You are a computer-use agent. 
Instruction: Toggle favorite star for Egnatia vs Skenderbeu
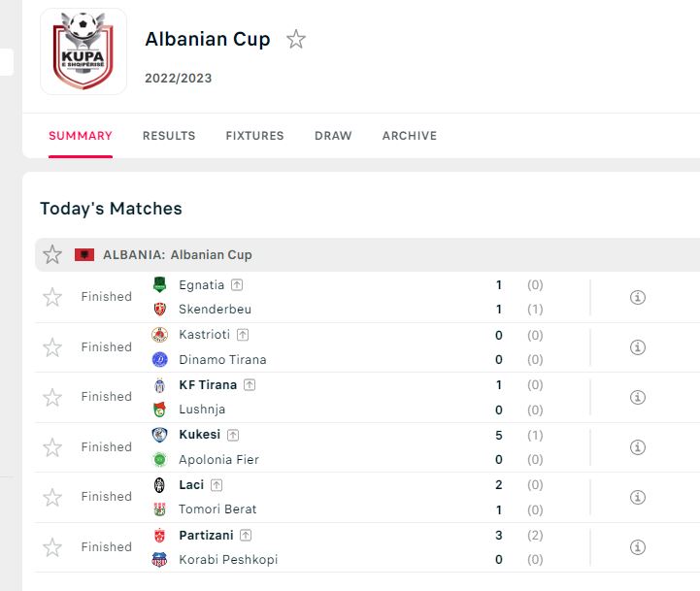tap(52, 297)
